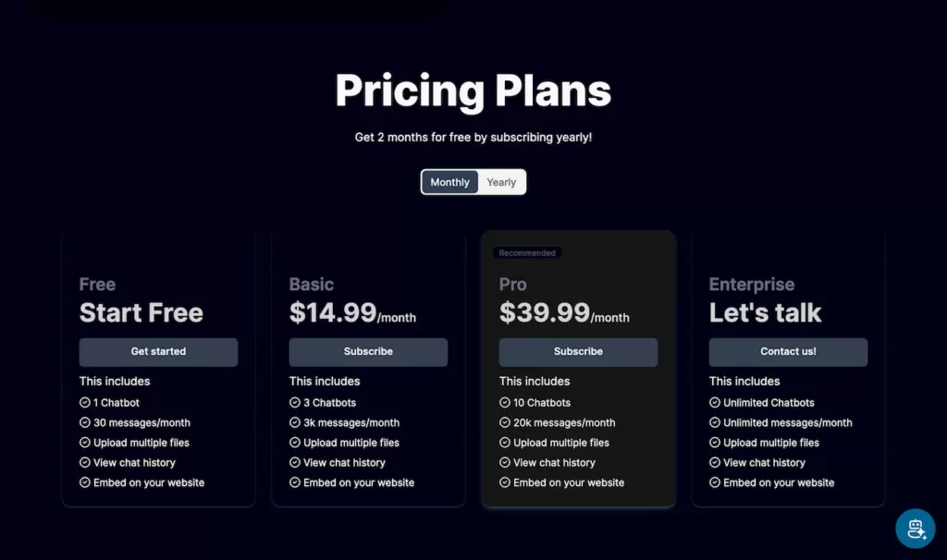Select the check icon next to '3k messages/month'

point(294,422)
